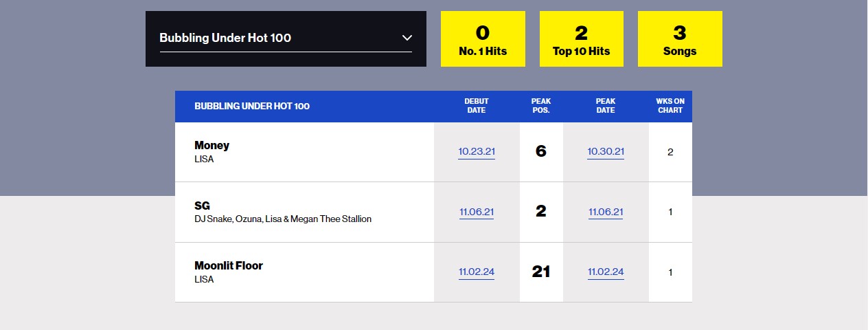Viewport: 868px width, 330px height.
Task: Click the yellow Top 10 Hits box
Action: (582, 38)
